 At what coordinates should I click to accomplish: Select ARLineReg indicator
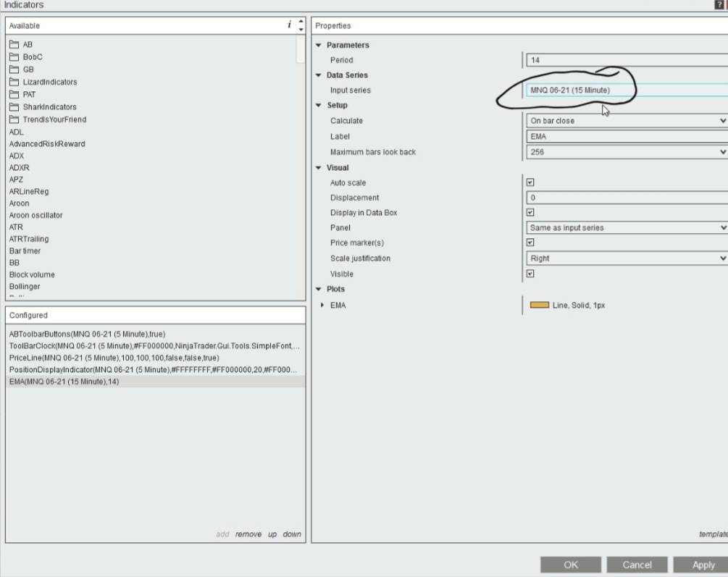pos(29,191)
